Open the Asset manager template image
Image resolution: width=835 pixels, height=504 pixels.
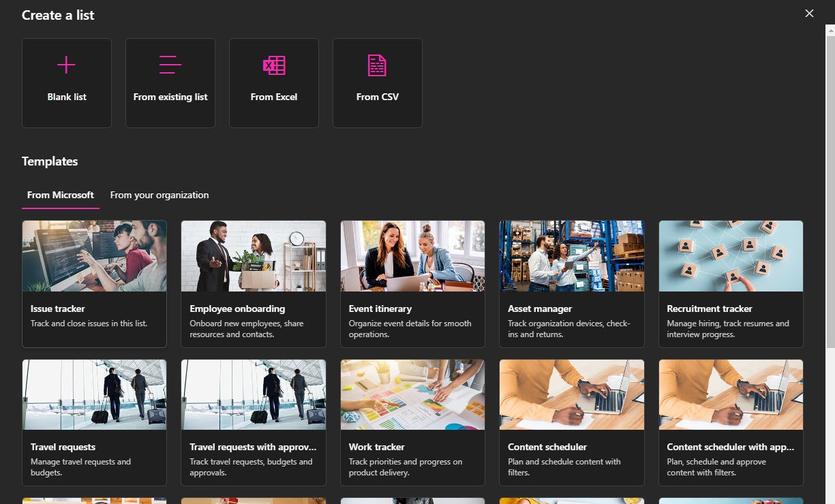571,256
